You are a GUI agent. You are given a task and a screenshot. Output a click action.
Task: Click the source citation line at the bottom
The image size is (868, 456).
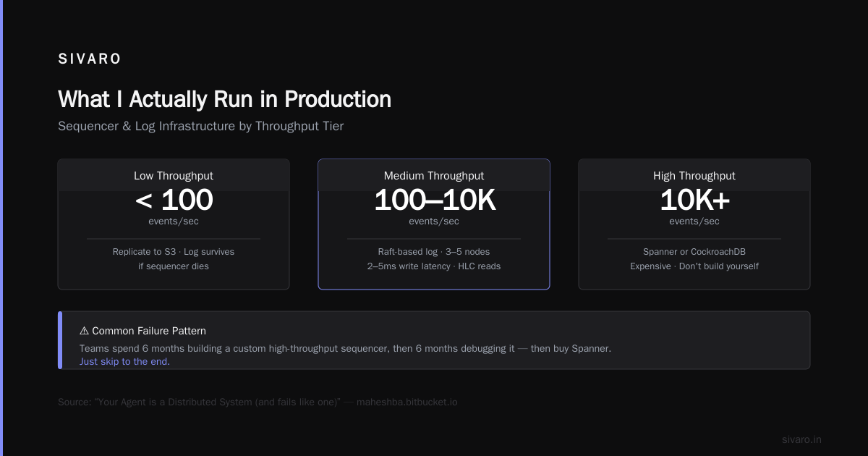click(258, 402)
